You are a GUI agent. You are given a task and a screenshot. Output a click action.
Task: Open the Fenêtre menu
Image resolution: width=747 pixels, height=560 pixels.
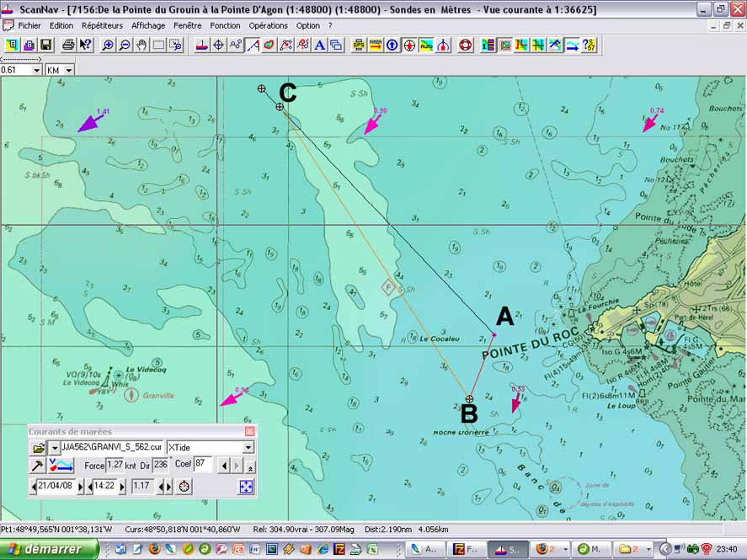187,26
